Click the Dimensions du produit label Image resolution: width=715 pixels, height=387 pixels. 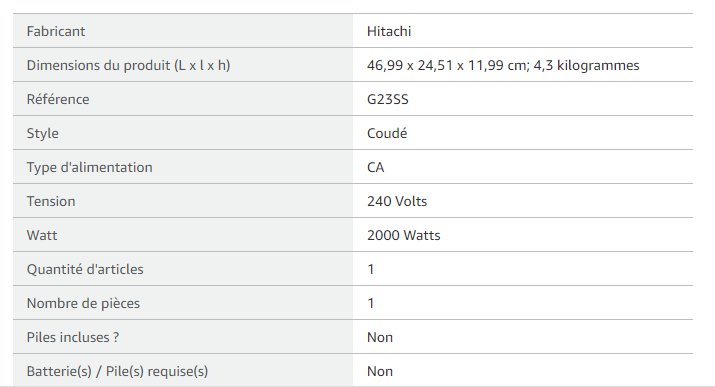128,65
